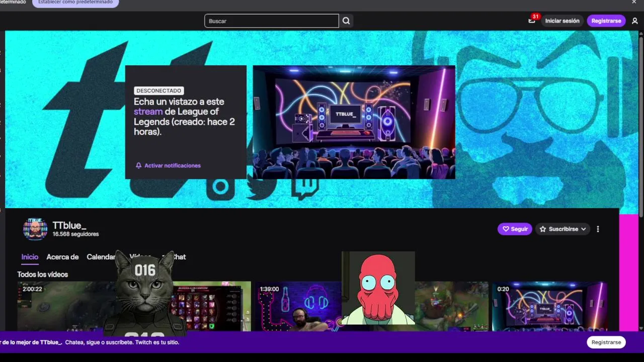Open the Calendario tab
The height and width of the screenshot is (362, 644).
[101, 257]
